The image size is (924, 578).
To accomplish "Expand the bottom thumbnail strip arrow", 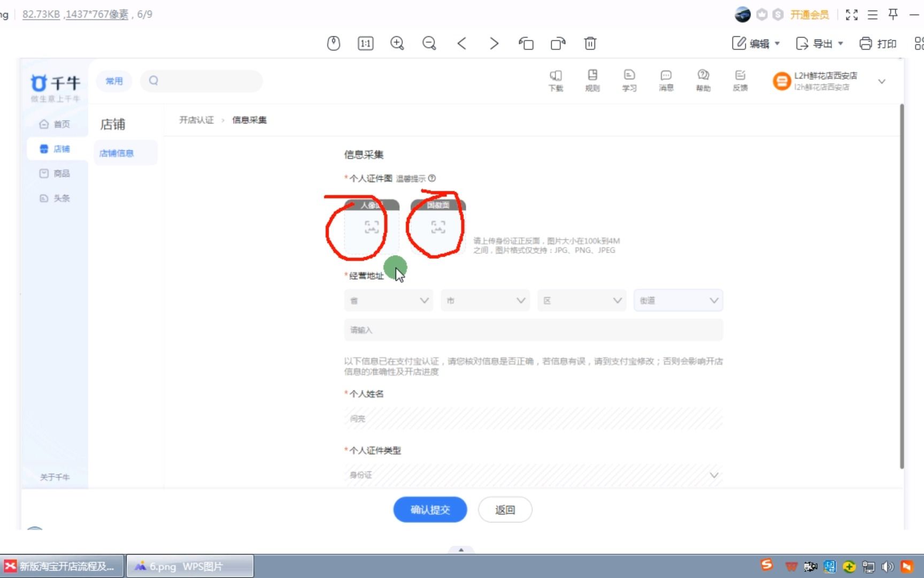I will pyautogui.click(x=461, y=550).
